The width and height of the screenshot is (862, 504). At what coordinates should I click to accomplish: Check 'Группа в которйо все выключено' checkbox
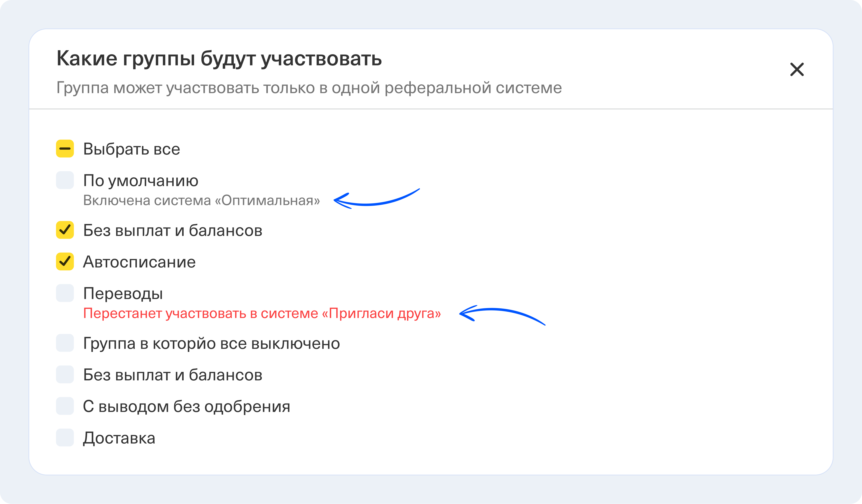[65, 343]
